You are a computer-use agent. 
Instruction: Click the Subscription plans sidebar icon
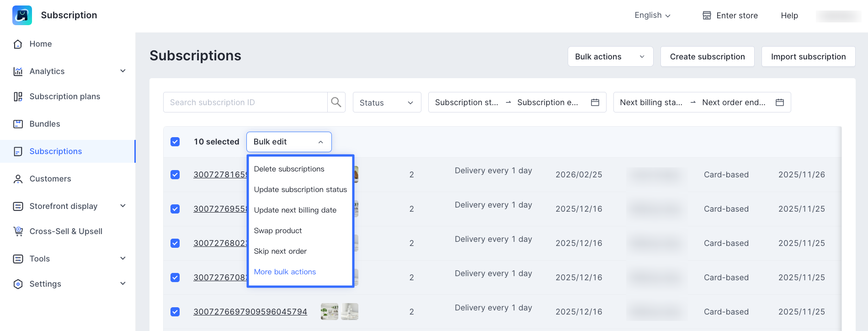[18, 96]
